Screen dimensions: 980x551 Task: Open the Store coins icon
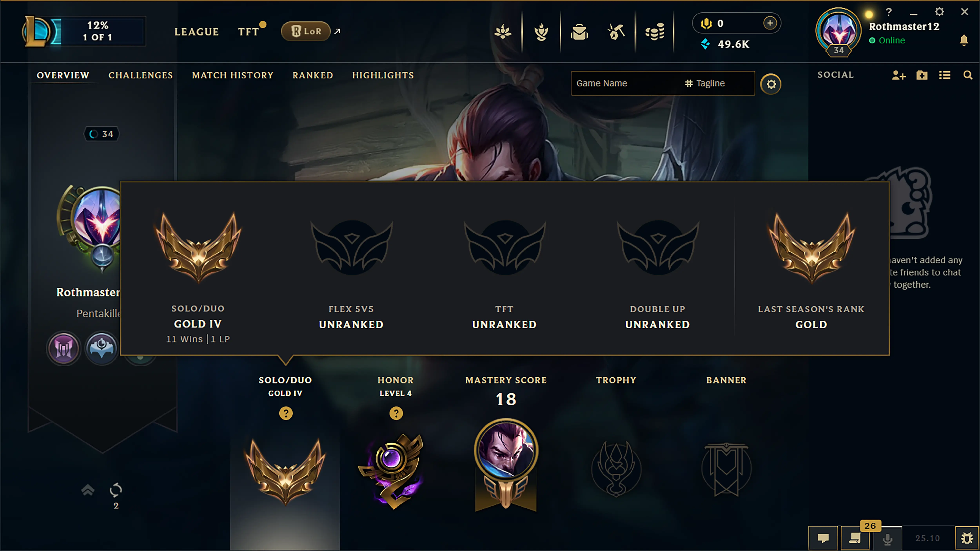(x=654, y=32)
